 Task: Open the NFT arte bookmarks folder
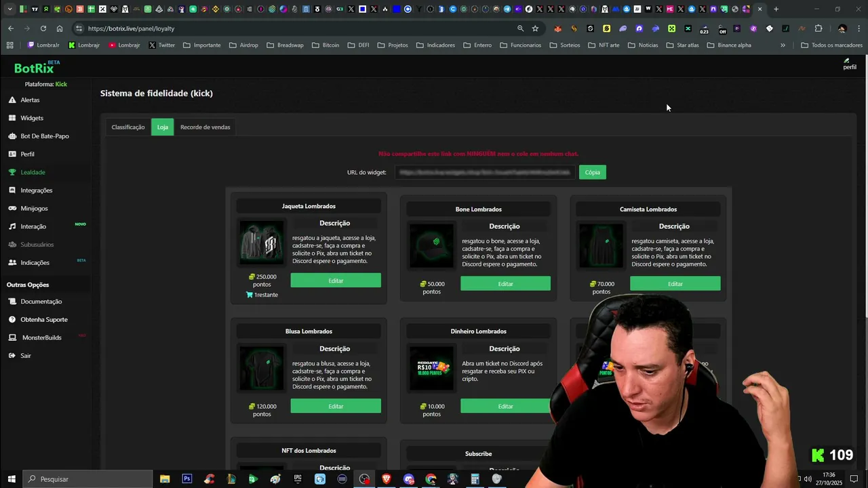tap(604, 45)
